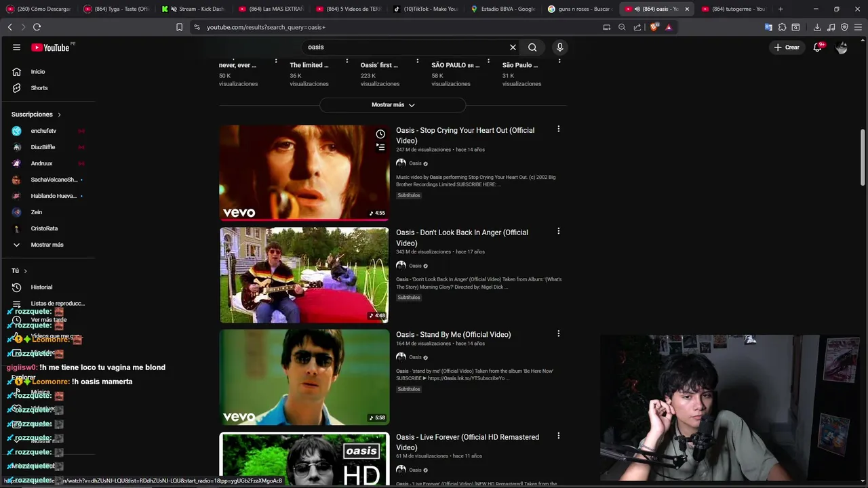Open the browser main menu button
This screenshot has width=868, height=488.
858,27
